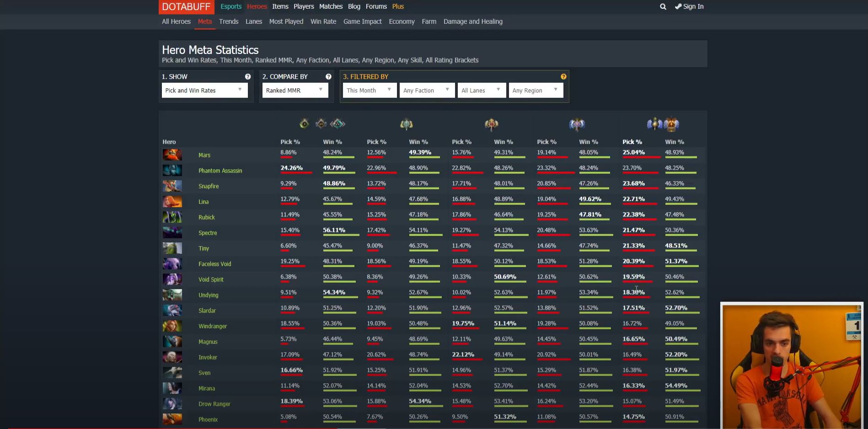Open the Matches menu item
Screen dimensions: 868x429
tap(331, 6)
